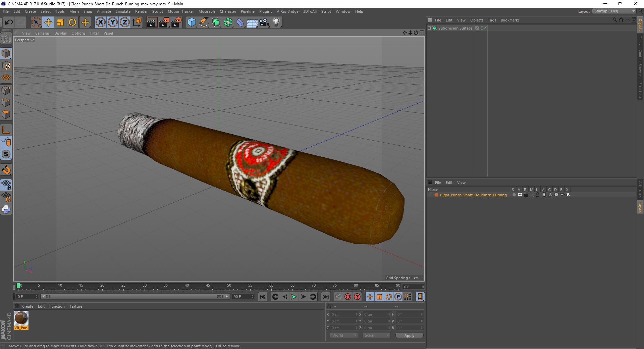Switch to the Structure side tab
Image resolution: width=644 pixels, height=349 pixels.
(x=640, y=90)
